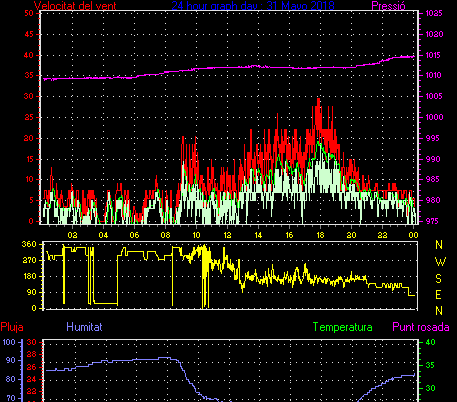Viewport: 457px width, 402px height.
Task: Click the S compass direction label
Action: point(439,278)
